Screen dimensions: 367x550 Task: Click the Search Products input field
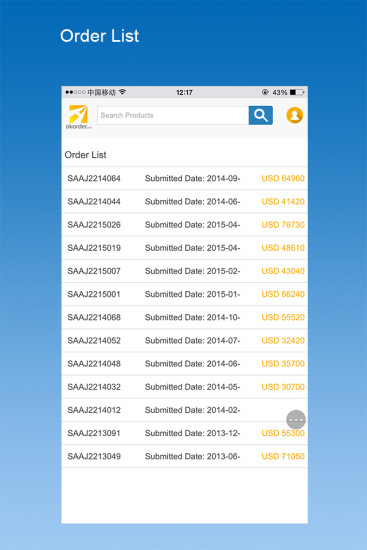(173, 115)
